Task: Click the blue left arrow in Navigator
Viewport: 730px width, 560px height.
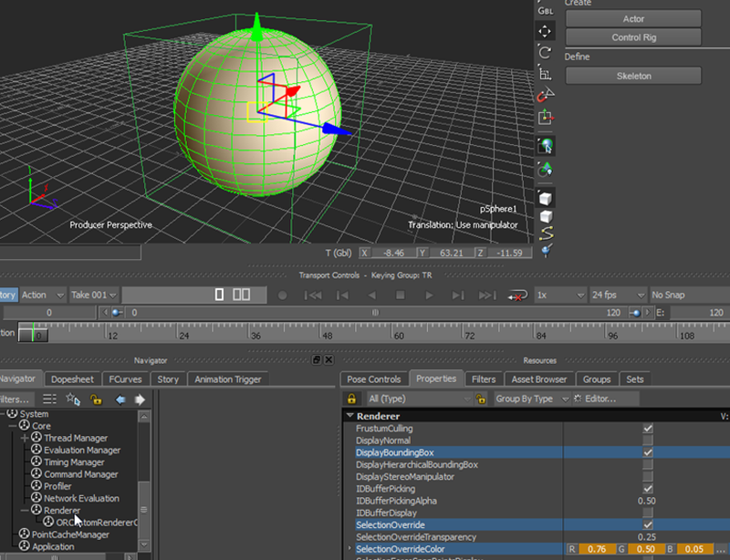Action: tap(120, 399)
